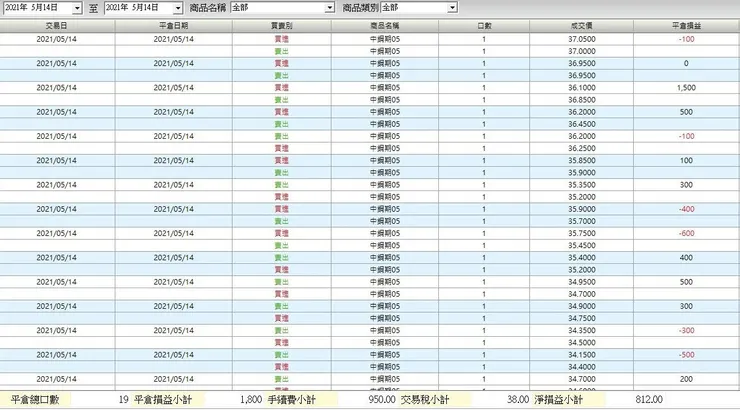Viewport: 740px width, 410px height.
Task: Click the profit value 400
Action: point(686,258)
